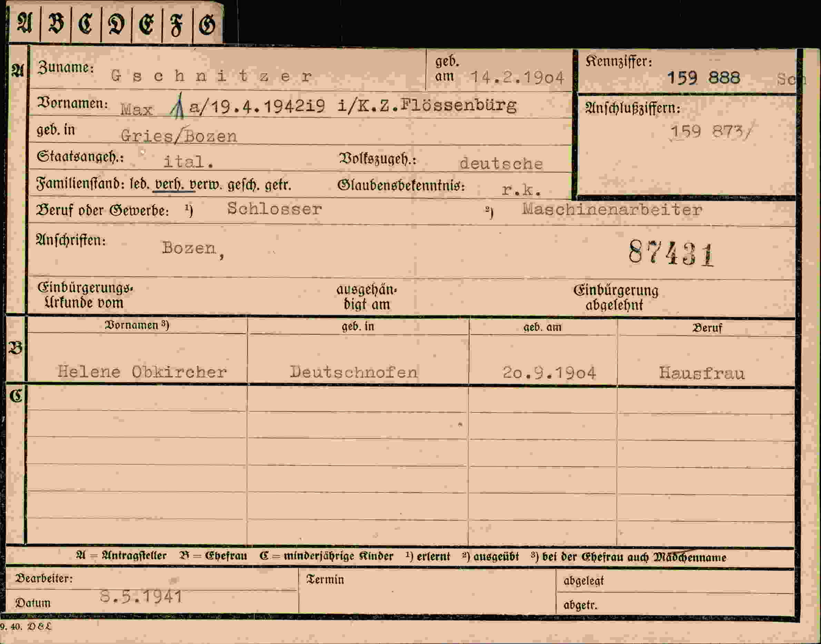Click the "Einbürgerung abgelehnt" label
821x644 pixels.
[616, 298]
